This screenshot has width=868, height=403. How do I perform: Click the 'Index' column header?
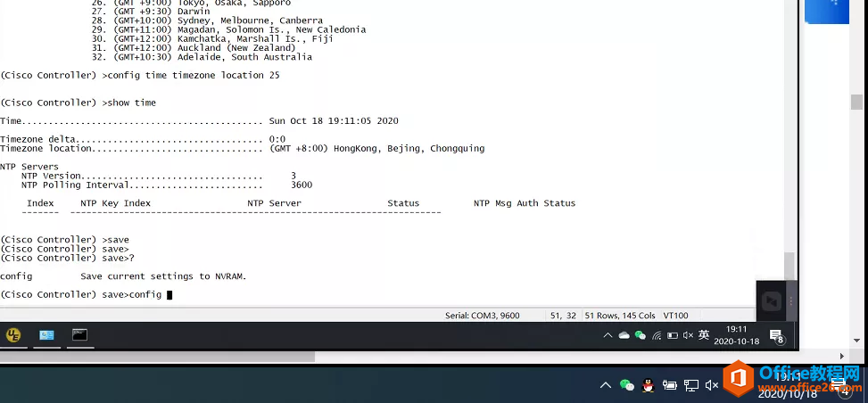[40, 203]
